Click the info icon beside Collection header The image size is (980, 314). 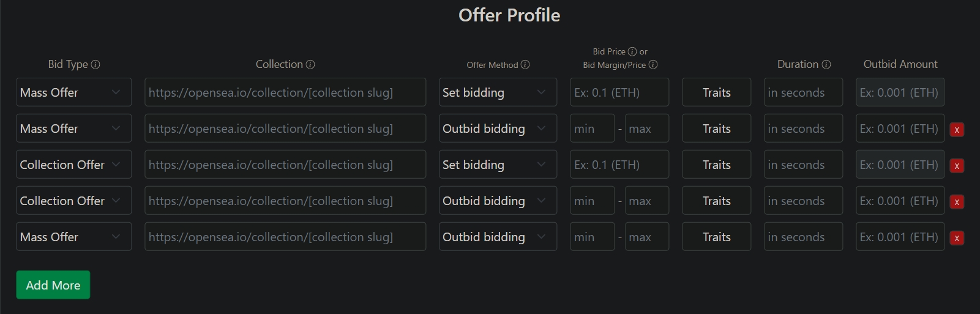pos(310,64)
